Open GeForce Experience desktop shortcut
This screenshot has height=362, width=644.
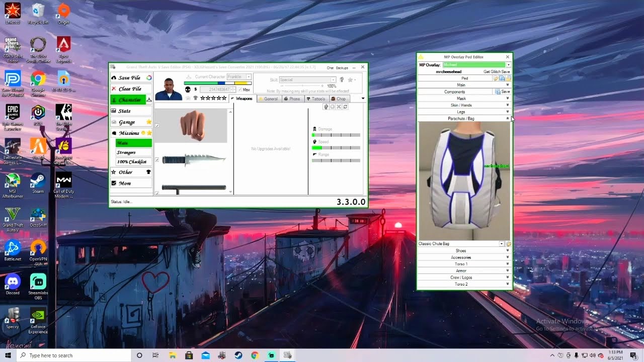[x=38, y=321]
